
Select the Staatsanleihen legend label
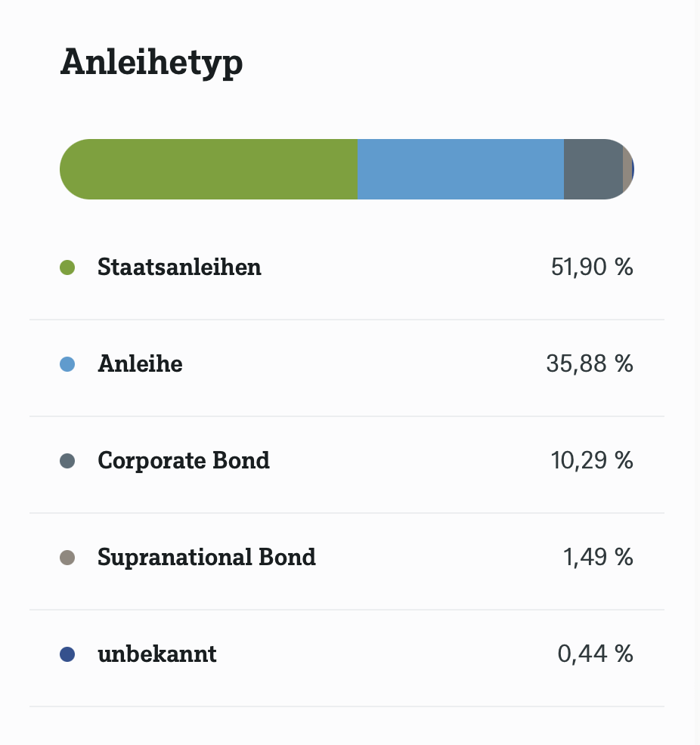[x=179, y=267]
